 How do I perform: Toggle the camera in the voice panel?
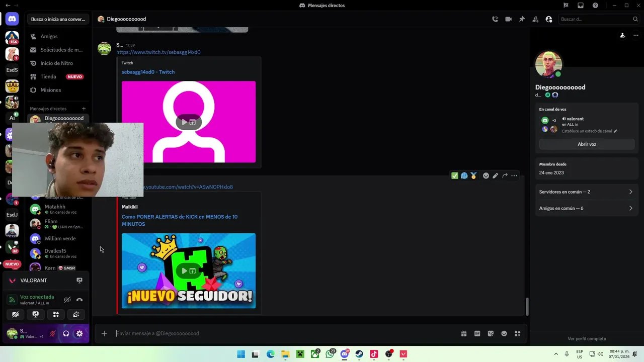tap(16, 314)
